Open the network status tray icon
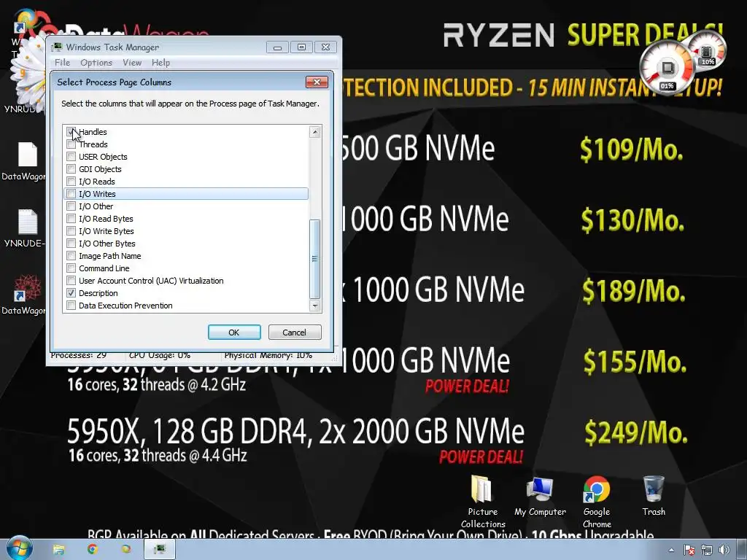747x560 pixels. point(707,550)
